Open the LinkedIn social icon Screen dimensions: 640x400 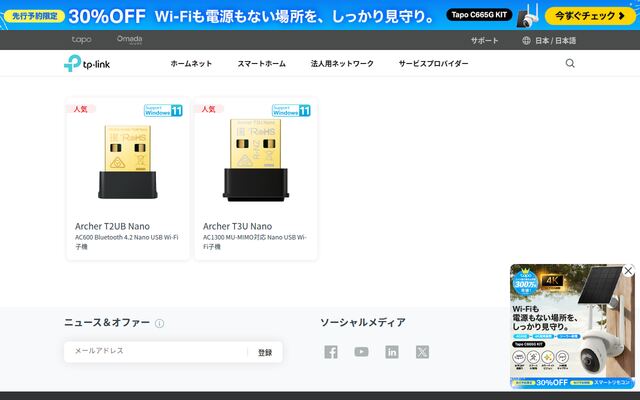point(392,352)
